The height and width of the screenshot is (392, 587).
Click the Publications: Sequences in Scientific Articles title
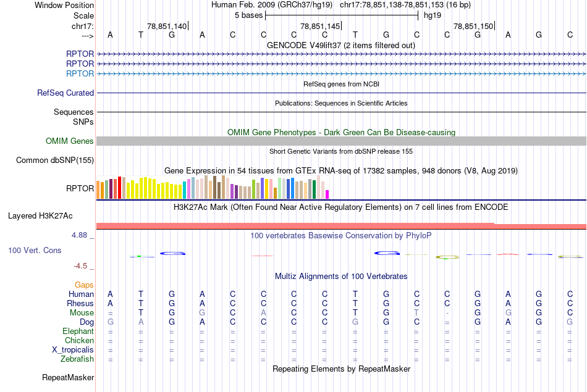point(341,103)
